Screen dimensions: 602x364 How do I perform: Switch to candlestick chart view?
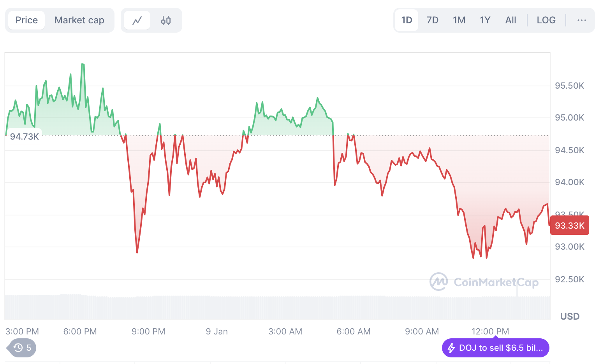click(x=166, y=21)
